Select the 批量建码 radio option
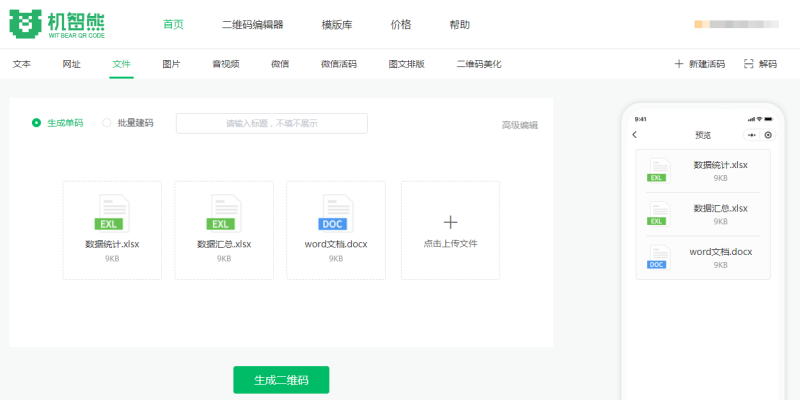The width and height of the screenshot is (800, 400). coord(107,123)
